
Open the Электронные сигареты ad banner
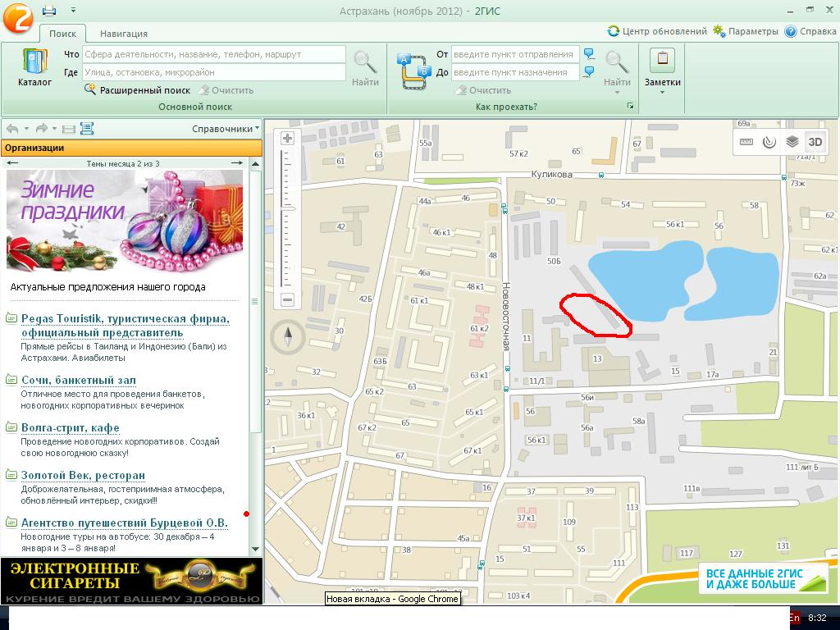pyautogui.click(x=132, y=582)
